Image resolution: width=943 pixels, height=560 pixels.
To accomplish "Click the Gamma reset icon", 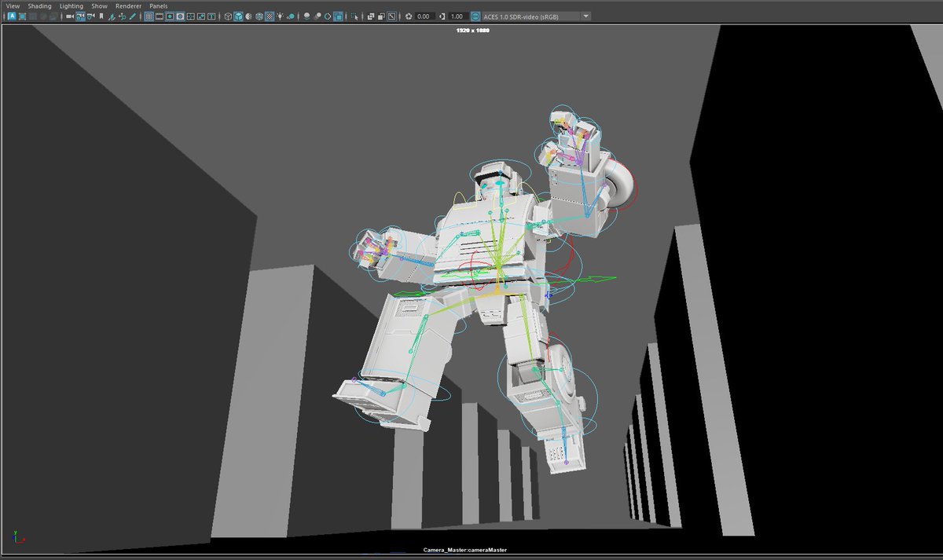I will pyautogui.click(x=442, y=16).
